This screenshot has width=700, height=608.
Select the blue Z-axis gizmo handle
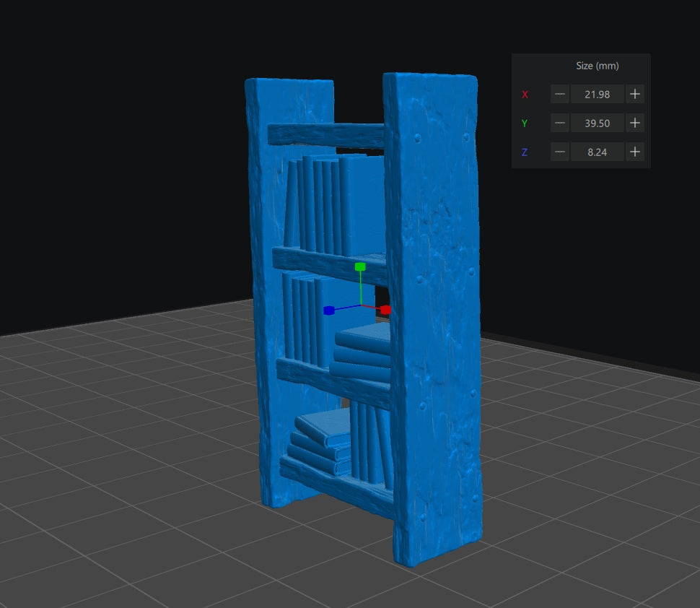tap(328, 310)
